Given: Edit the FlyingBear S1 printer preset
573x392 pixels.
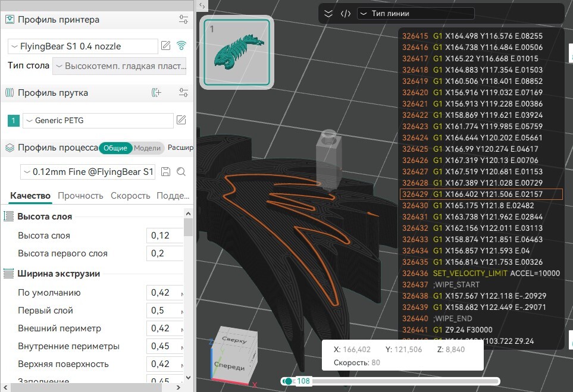Looking at the screenshot, I should tap(165, 46).
